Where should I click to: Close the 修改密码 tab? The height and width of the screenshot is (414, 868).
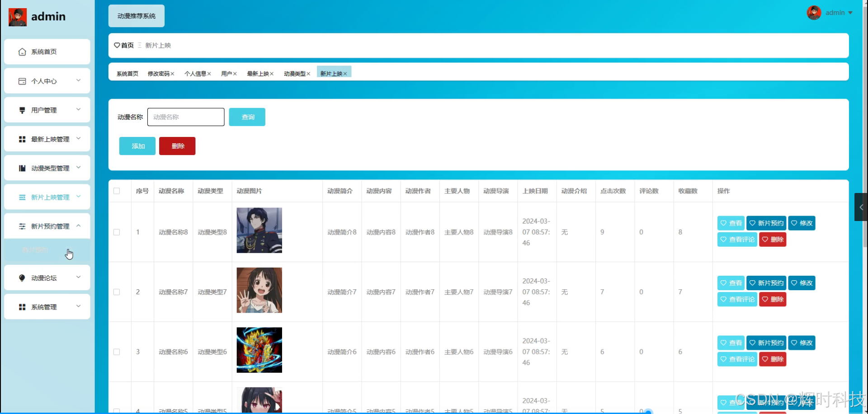tap(172, 74)
